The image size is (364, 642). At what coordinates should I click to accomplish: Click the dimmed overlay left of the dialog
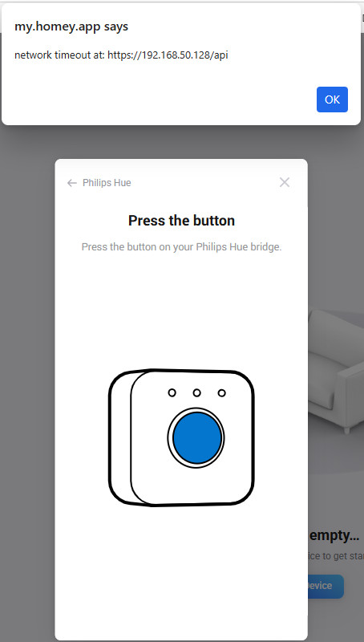27,368
